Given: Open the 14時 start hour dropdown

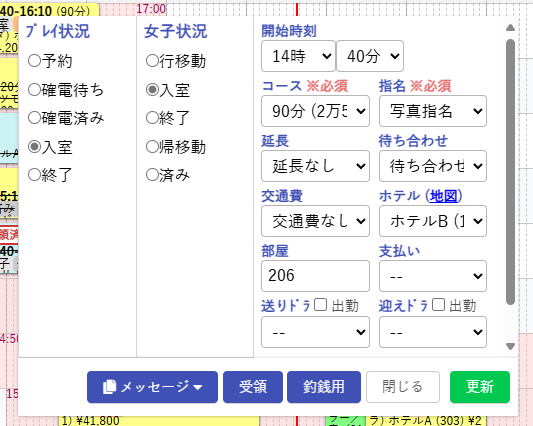Looking at the screenshot, I should tap(298, 56).
